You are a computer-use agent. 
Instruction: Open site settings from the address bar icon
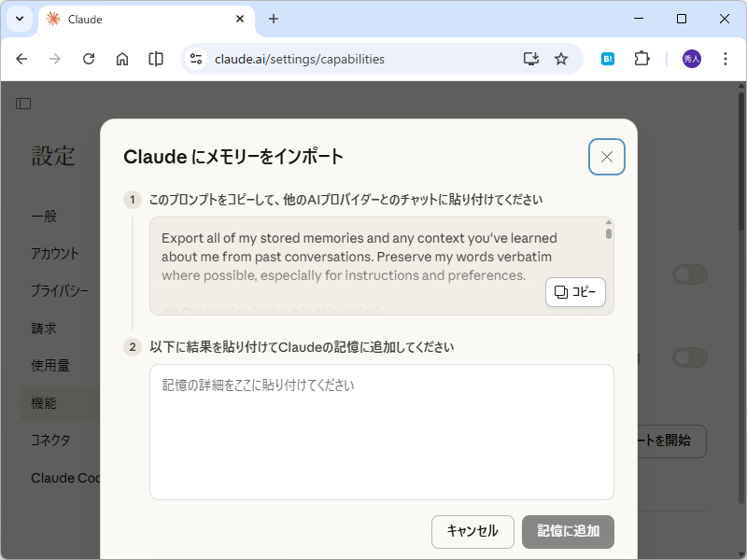(195, 58)
